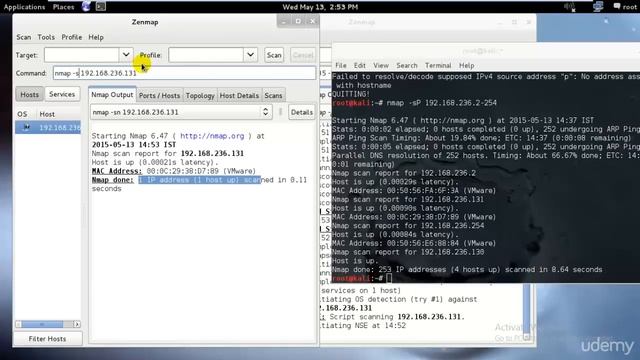Screen dimensions: 640x360
Task: Click the Cancel button in Zenmap
Action: coord(303,55)
